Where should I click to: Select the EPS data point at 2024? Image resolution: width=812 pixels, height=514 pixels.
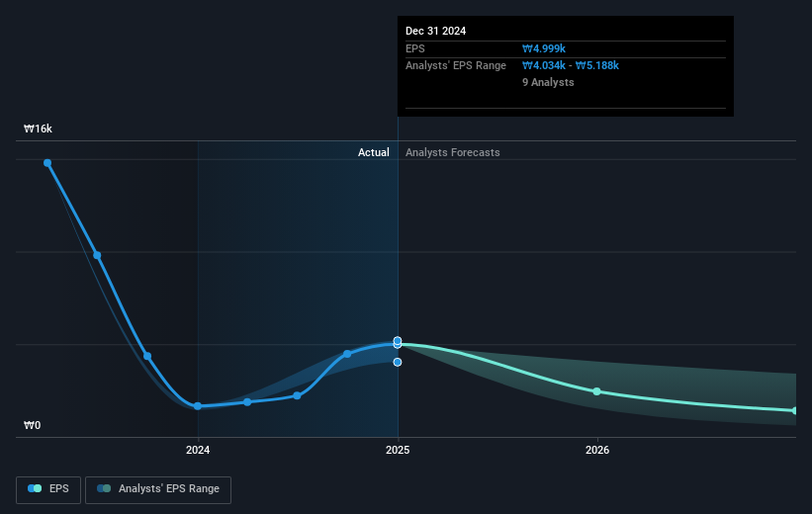[x=198, y=406]
